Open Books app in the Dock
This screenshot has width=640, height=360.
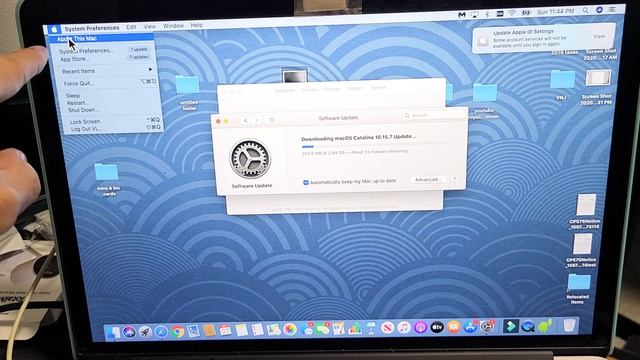tap(453, 327)
